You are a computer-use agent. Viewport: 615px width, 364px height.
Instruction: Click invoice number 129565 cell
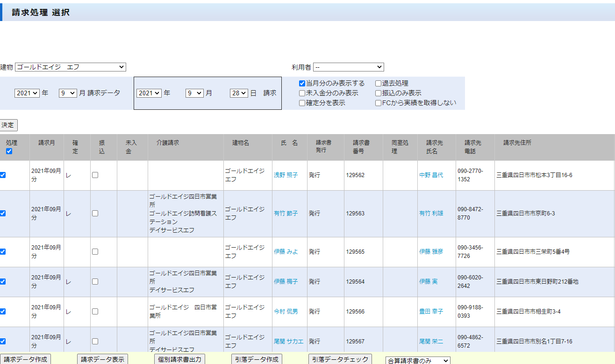[x=355, y=252]
